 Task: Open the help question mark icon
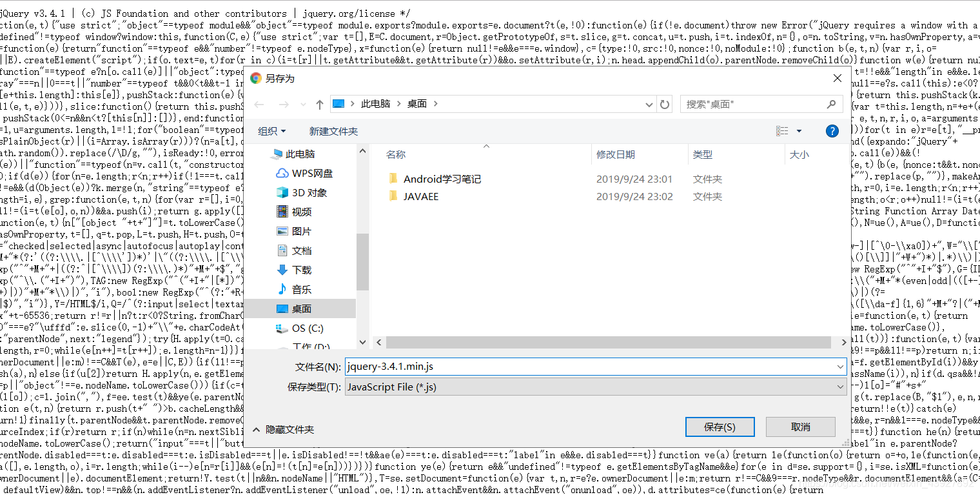coord(832,131)
